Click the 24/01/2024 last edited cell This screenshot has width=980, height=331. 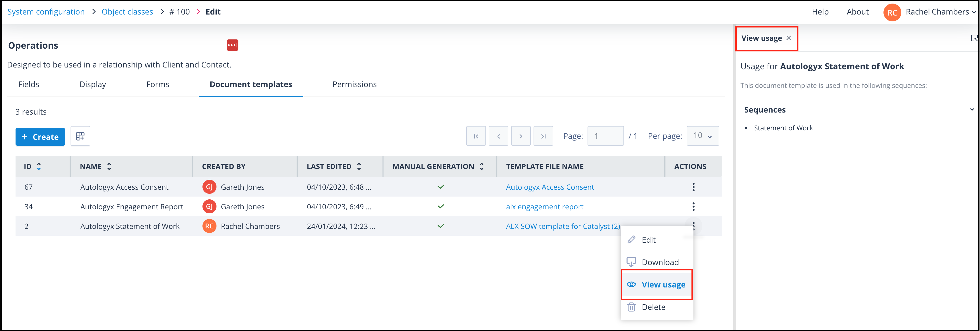(x=341, y=226)
